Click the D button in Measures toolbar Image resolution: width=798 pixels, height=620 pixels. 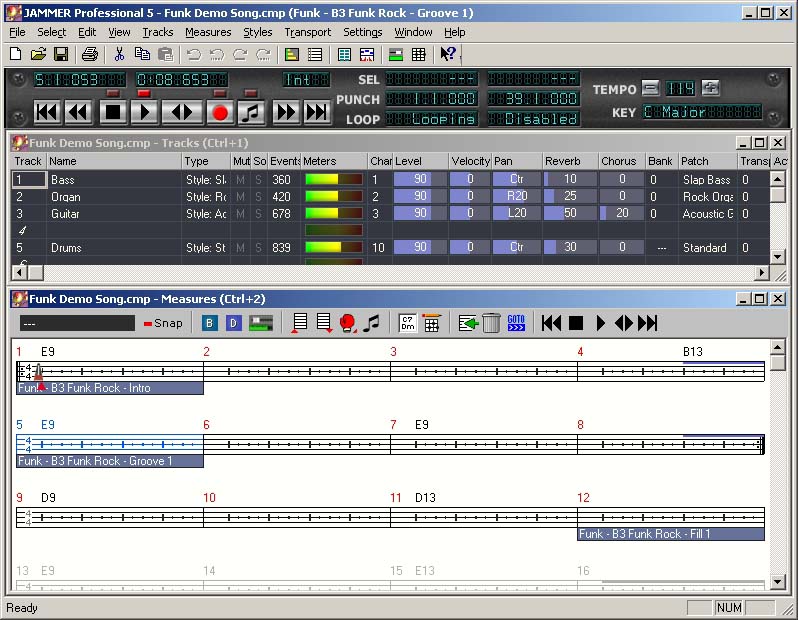pos(234,323)
